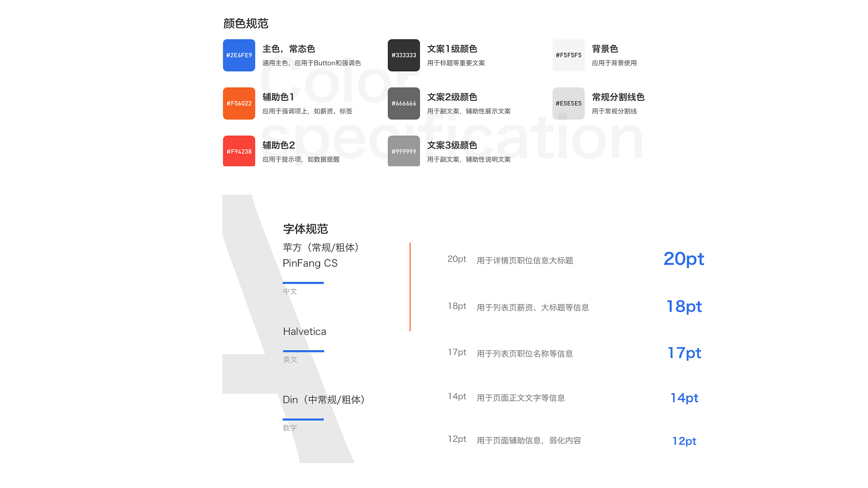The height and width of the screenshot is (488, 868).
Task: Select the 文案2级颜色 label
Action: click(x=452, y=97)
